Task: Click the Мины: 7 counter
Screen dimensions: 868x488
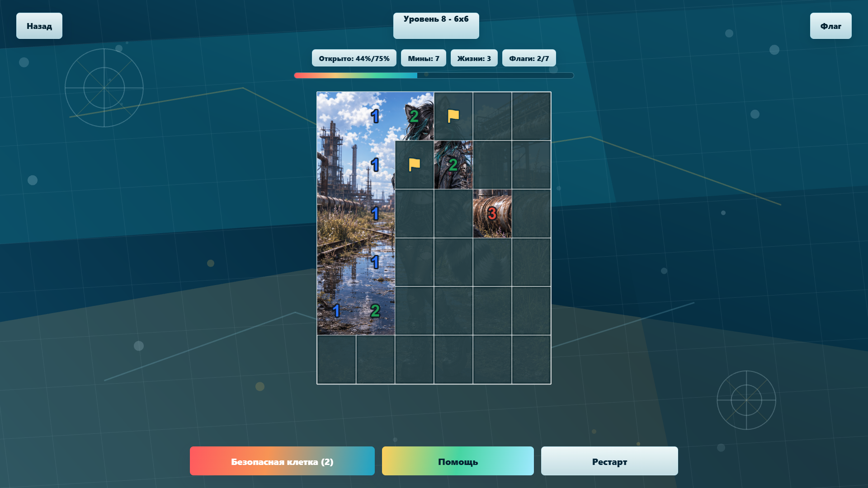Action: 424,58
